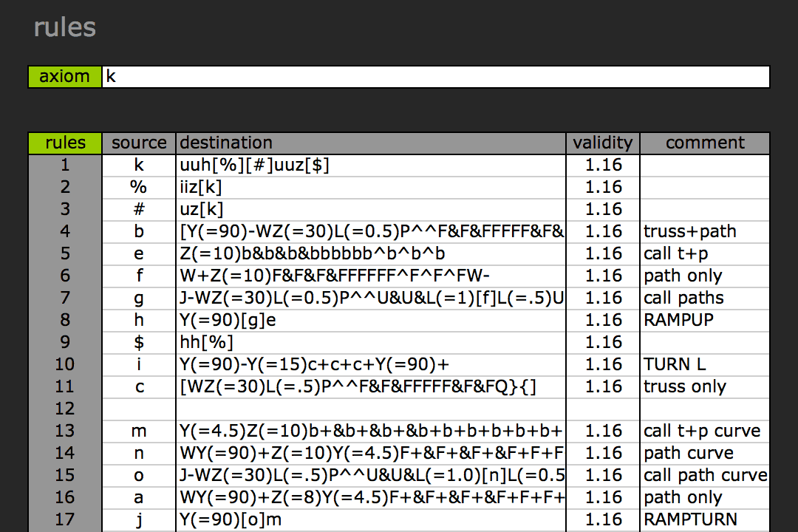The image size is (798, 532).
Task: Select row number 17 in rules column
Action: click(x=65, y=519)
